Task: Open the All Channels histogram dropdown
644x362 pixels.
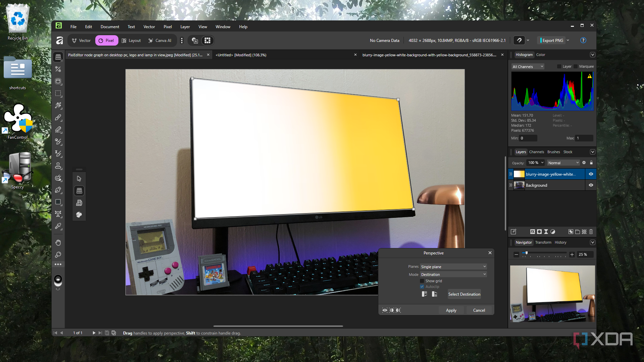Action: click(528, 66)
